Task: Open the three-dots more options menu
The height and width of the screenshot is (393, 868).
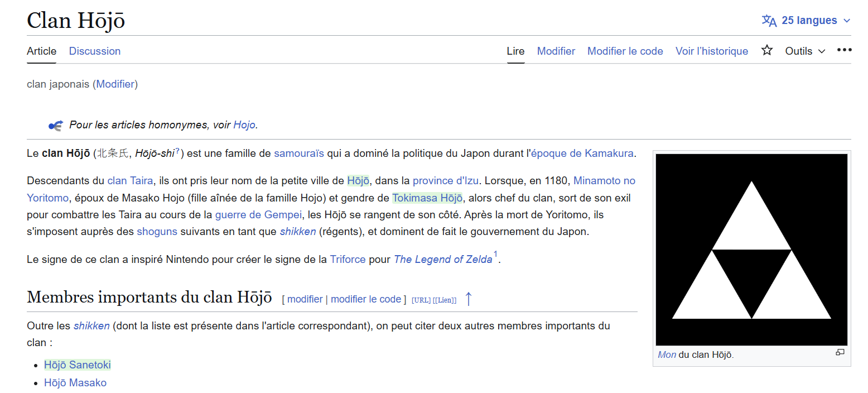Action: point(844,50)
